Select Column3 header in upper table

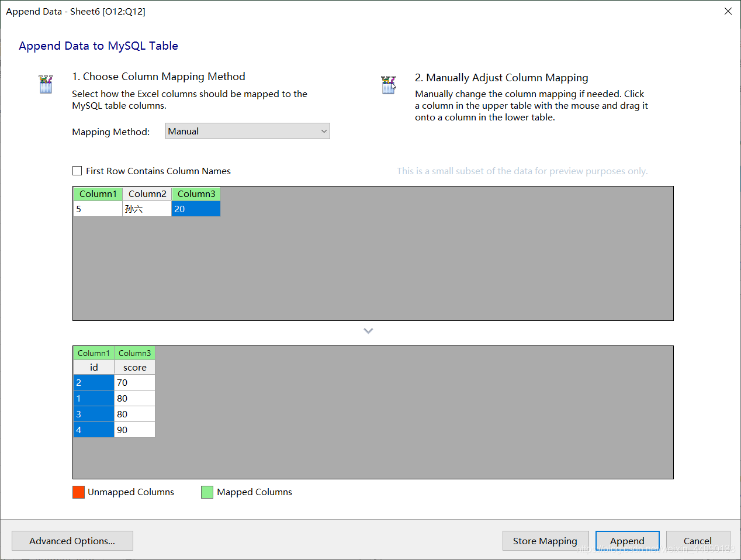pyautogui.click(x=196, y=194)
